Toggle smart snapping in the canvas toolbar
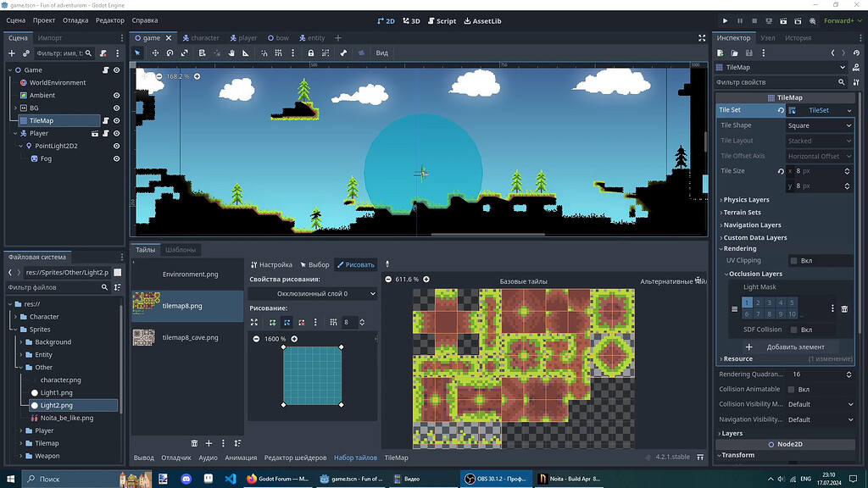Screen dimensions: 868x488 264,53
